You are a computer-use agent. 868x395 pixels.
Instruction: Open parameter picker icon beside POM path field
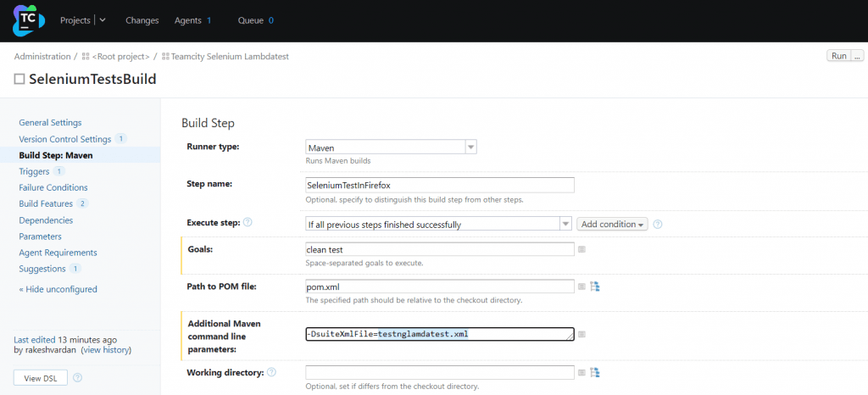click(x=581, y=287)
